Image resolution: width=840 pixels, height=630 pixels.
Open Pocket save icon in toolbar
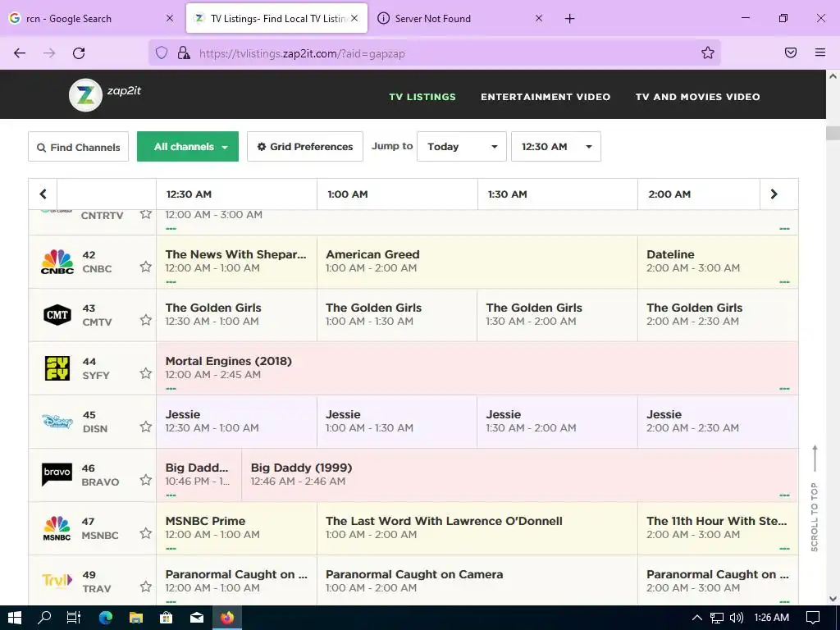point(791,52)
